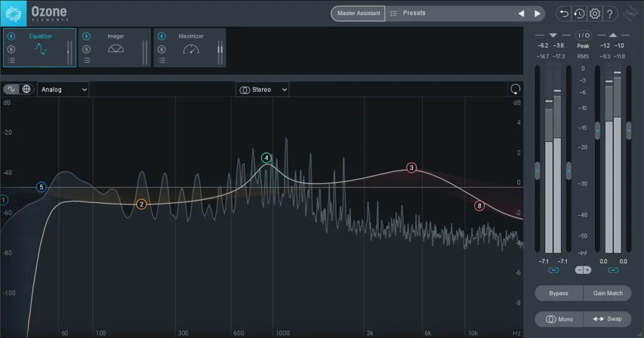
Task: Switch to the EQ curve view icon
Action: pyautogui.click(x=11, y=89)
